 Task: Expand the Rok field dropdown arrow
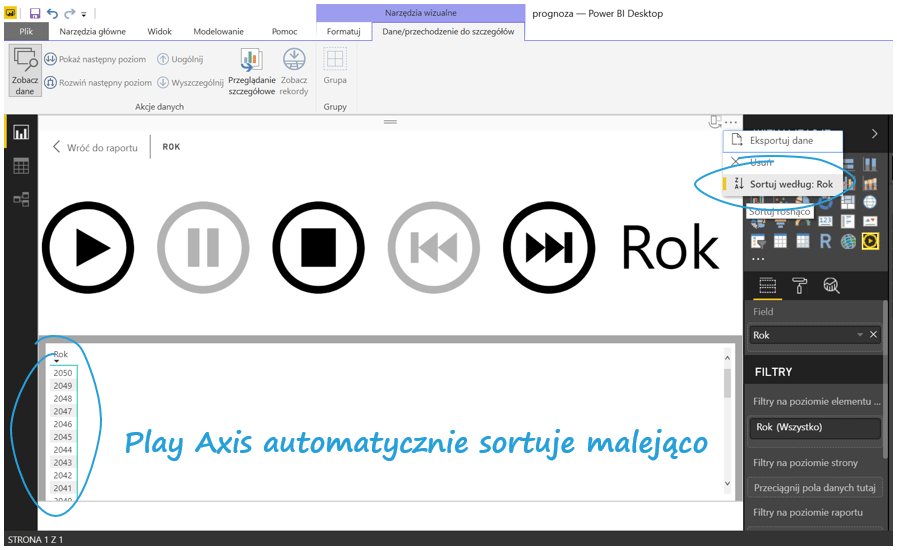[859, 335]
